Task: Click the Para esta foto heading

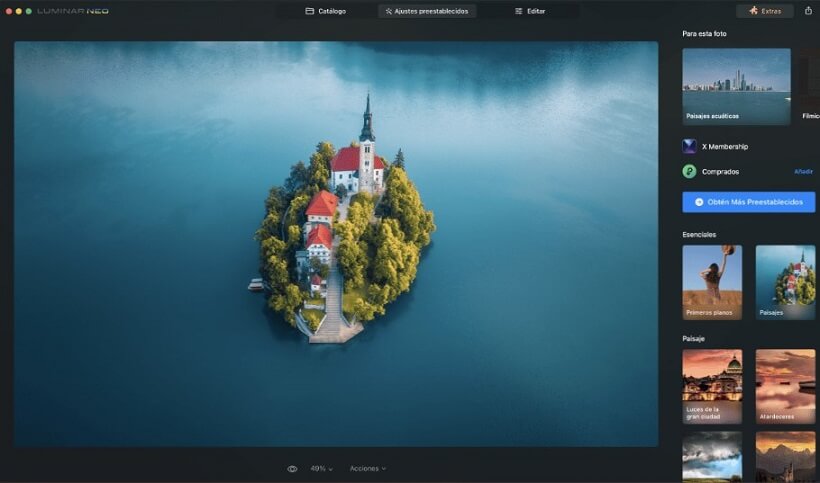Action: coord(704,33)
